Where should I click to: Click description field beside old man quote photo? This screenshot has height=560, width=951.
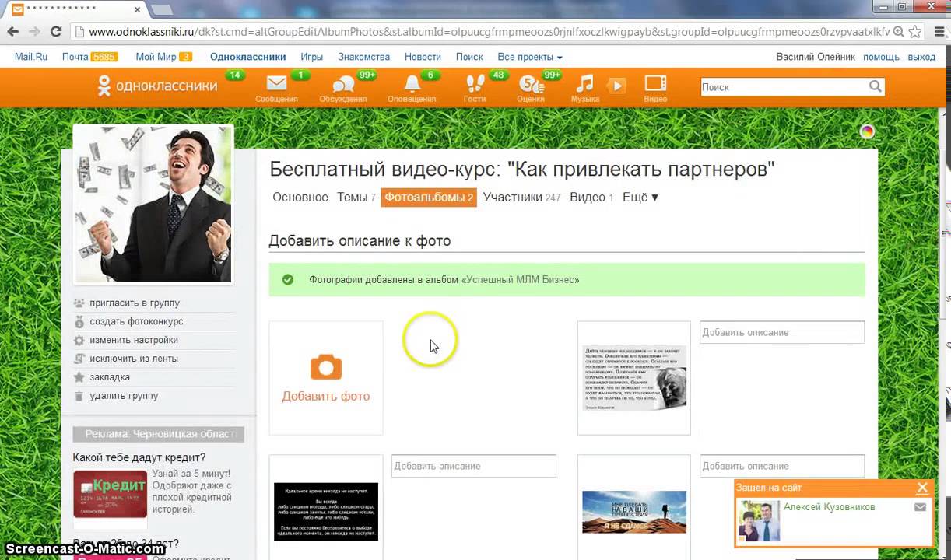tap(782, 332)
